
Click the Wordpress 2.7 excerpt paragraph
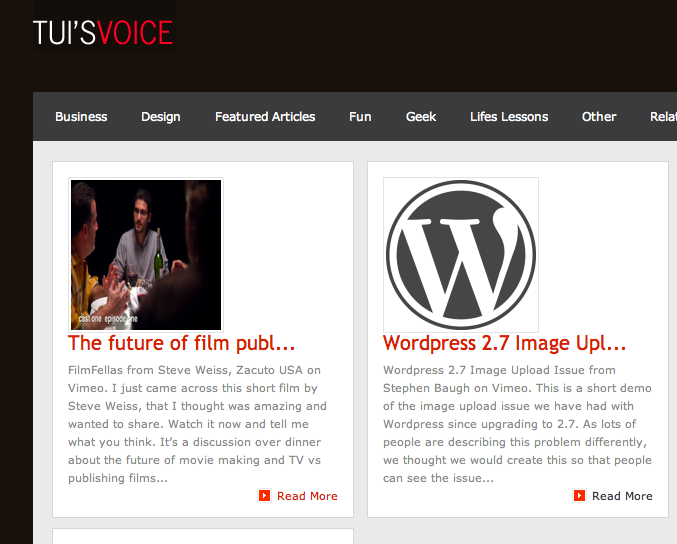click(517, 424)
